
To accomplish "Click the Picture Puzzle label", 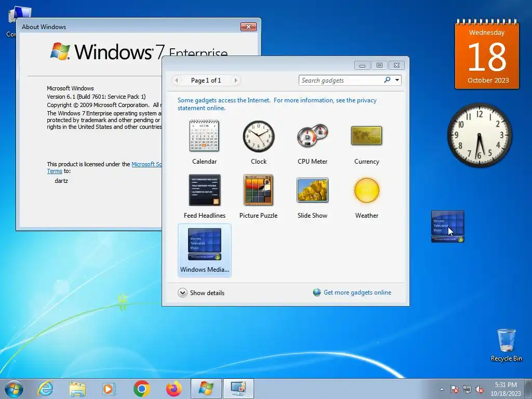I will click(x=259, y=216).
